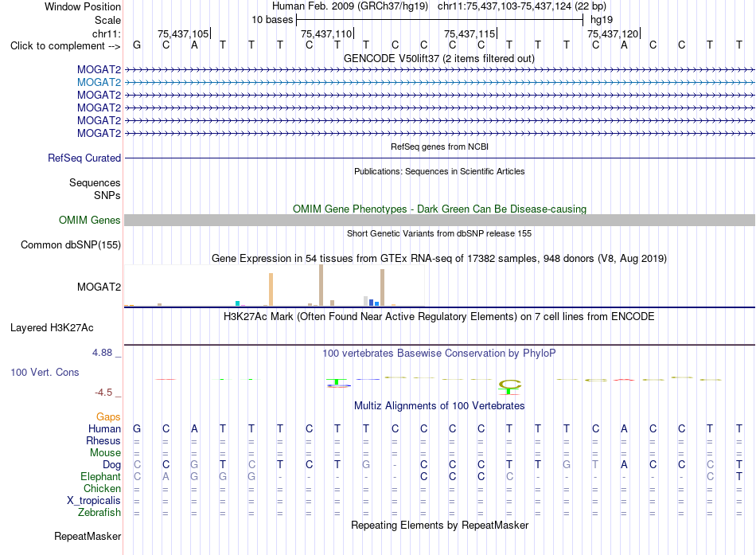This screenshot has height=555, width=756.
Task: Click the GENCODE V50lift37 track title
Action: 439,58
